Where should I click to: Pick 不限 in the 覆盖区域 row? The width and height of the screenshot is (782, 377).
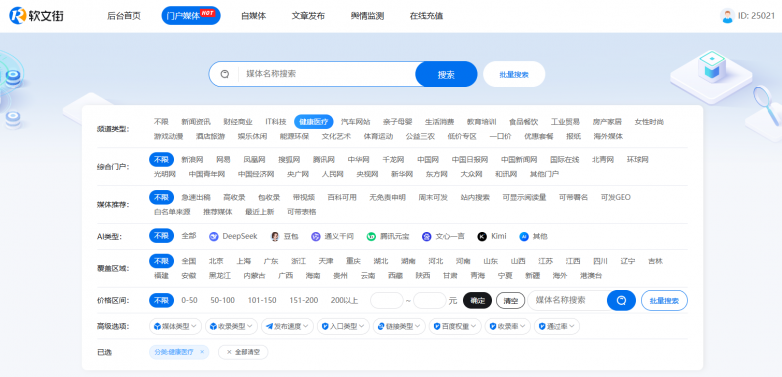pyautogui.click(x=161, y=261)
